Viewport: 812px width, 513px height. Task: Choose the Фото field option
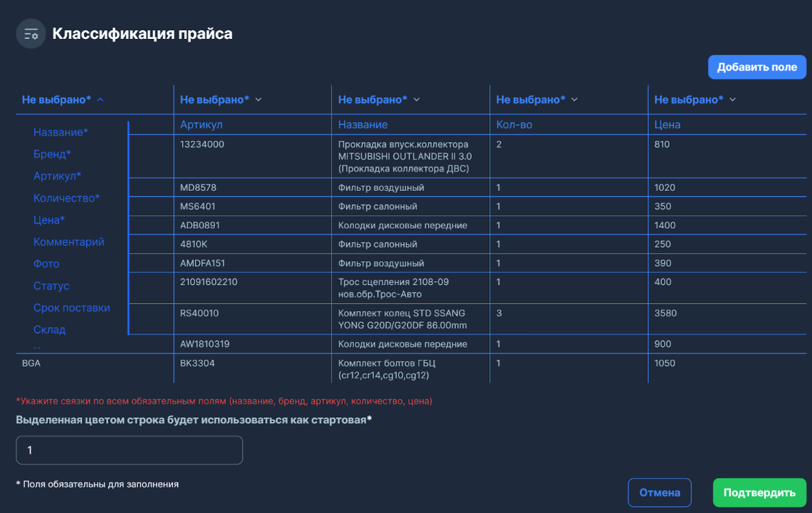pos(47,263)
